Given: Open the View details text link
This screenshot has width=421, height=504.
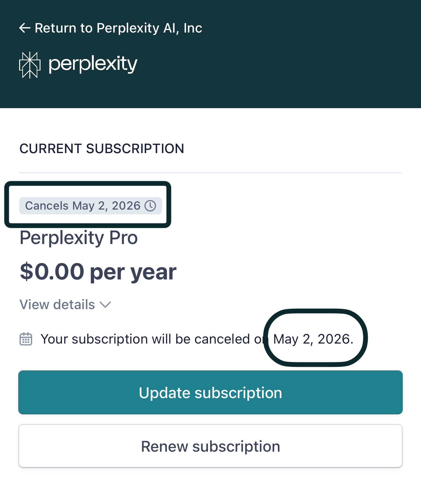Looking at the screenshot, I should 57,305.
